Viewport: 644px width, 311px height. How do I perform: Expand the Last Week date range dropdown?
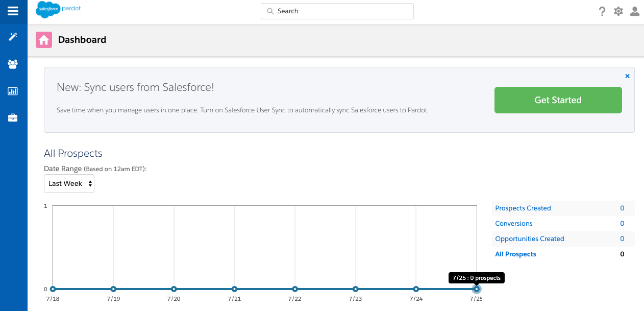69,183
